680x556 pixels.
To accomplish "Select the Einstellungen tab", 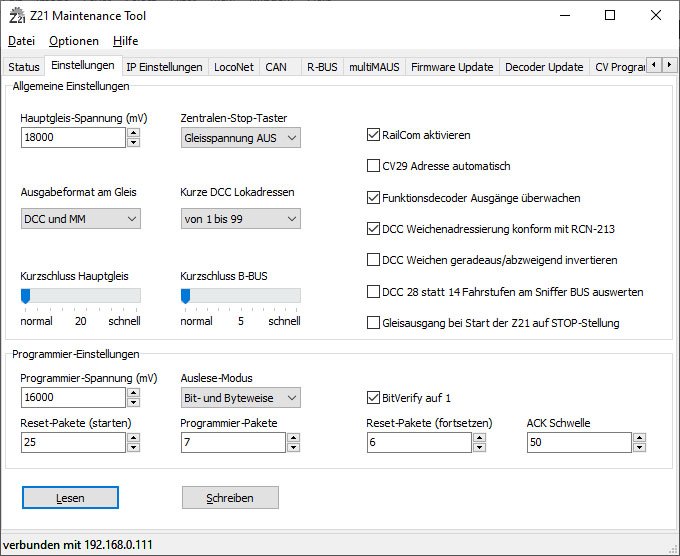I will 83,65.
